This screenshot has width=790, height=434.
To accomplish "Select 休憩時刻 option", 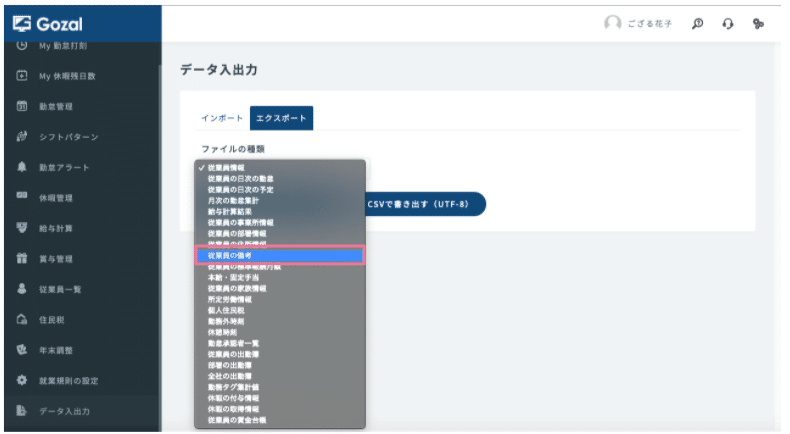I will tap(280, 332).
